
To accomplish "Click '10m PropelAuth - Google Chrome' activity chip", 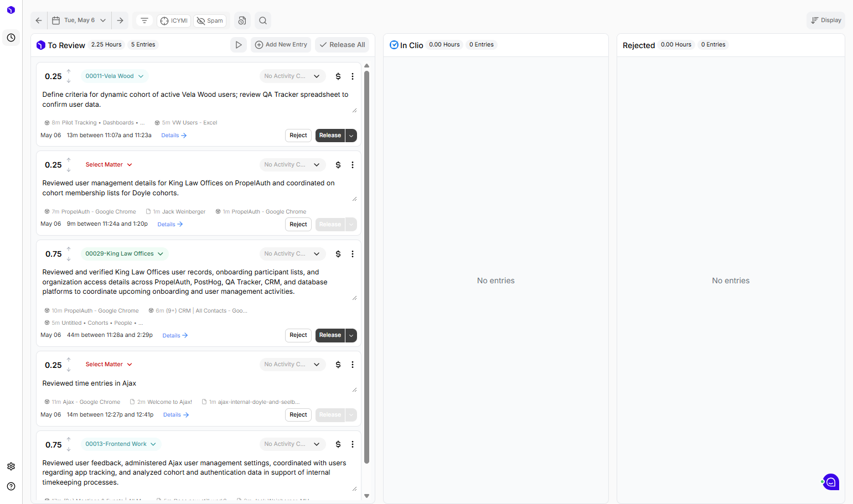I will coord(91,311).
